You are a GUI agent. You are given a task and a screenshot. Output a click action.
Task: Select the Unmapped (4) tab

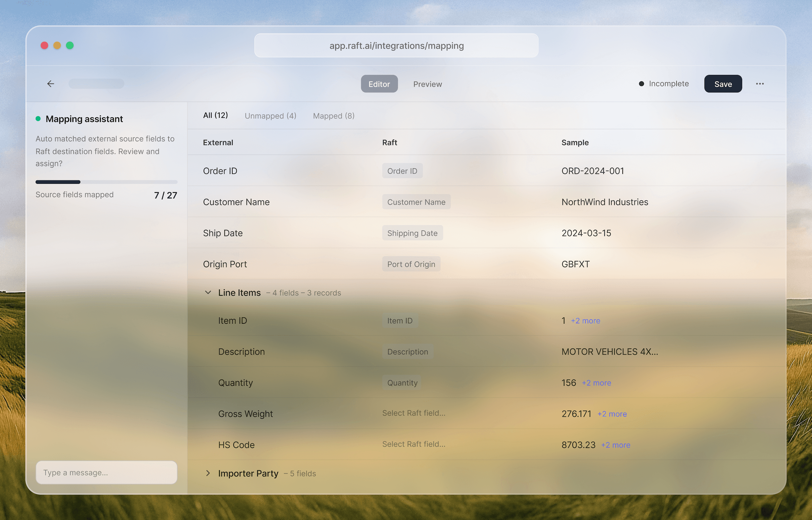tap(270, 116)
